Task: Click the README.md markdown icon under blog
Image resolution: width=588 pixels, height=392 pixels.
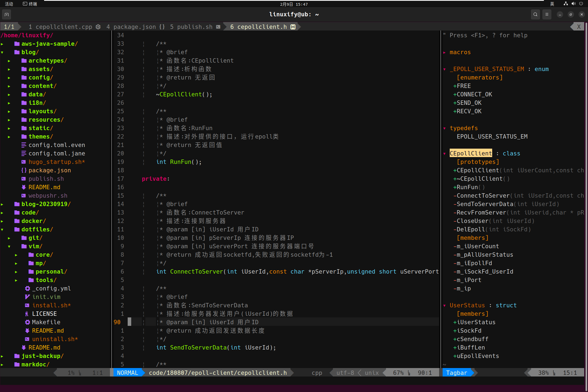Action: coord(24,187)
